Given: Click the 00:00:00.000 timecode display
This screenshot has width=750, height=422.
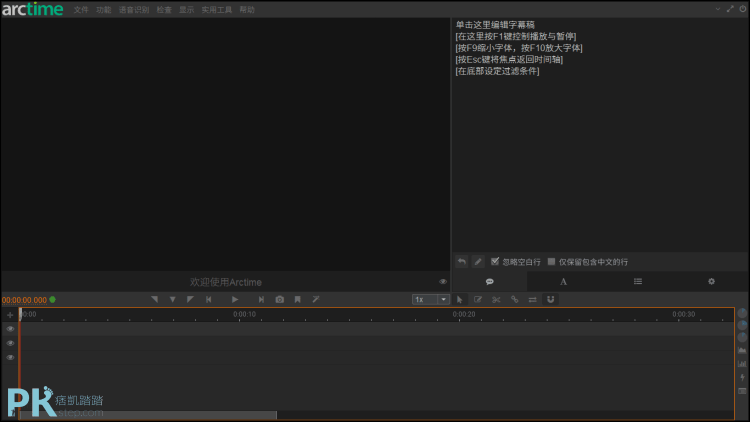Looking at the screenshot, I should 24,300.
